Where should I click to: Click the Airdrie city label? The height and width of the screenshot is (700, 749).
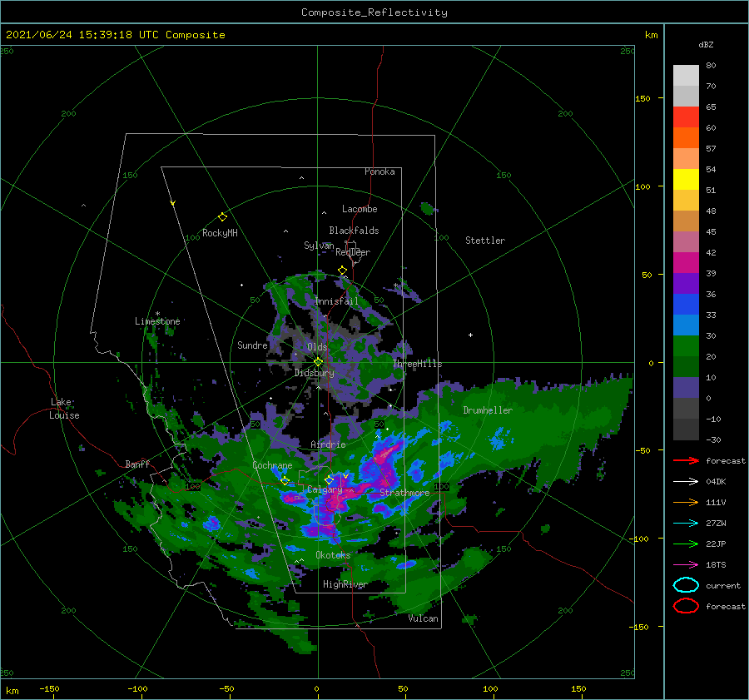tap(328, 444)
